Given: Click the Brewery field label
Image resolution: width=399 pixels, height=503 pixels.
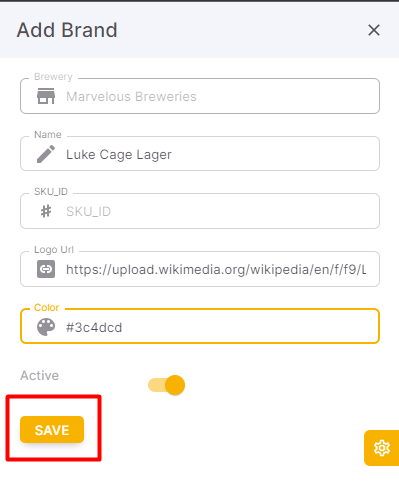Looking at the screenshot, I should (53, 77).
